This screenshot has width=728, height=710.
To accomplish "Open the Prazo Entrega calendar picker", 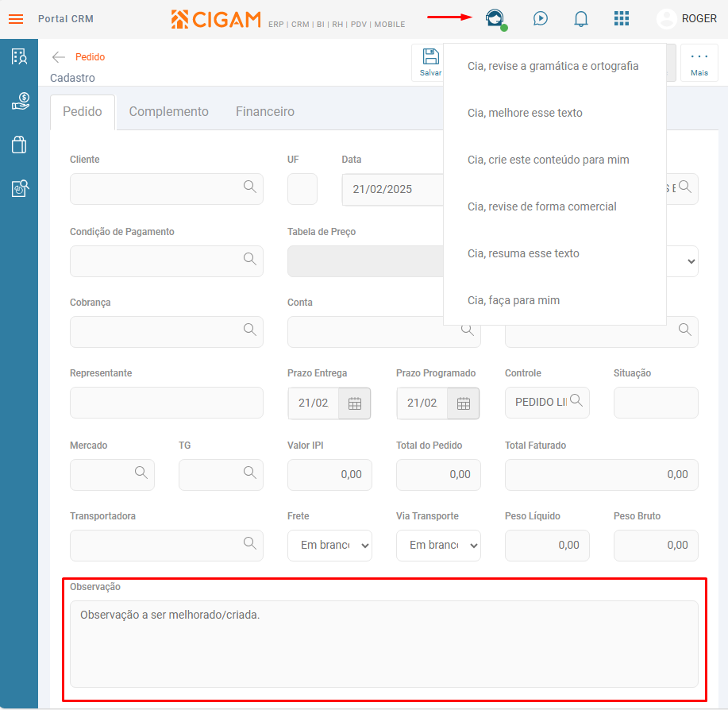I will (354, 403).
